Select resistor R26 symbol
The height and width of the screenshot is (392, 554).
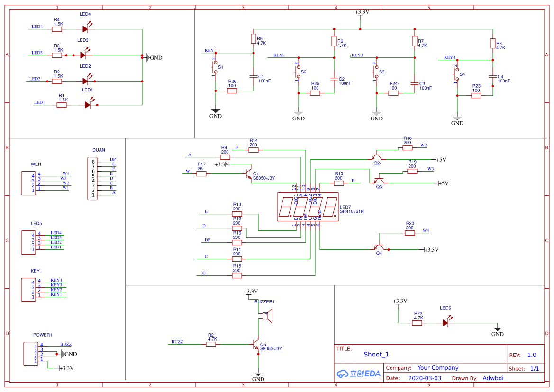232,91
